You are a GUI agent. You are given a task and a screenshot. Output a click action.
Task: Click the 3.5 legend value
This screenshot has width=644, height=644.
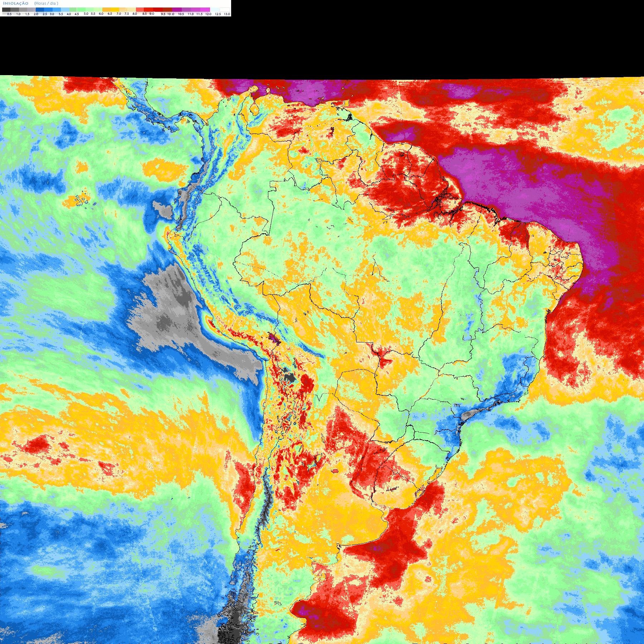61,14
